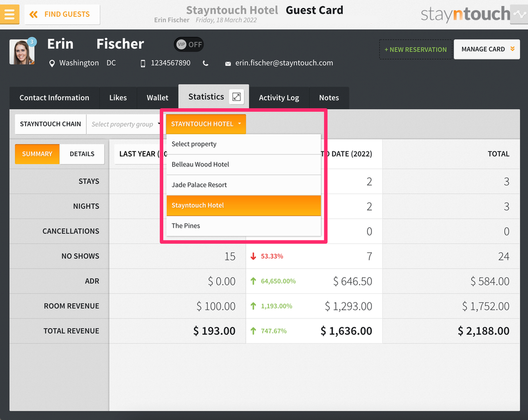
Task: Click the stayntouch activity graph icon
Action: coord(519,14)
